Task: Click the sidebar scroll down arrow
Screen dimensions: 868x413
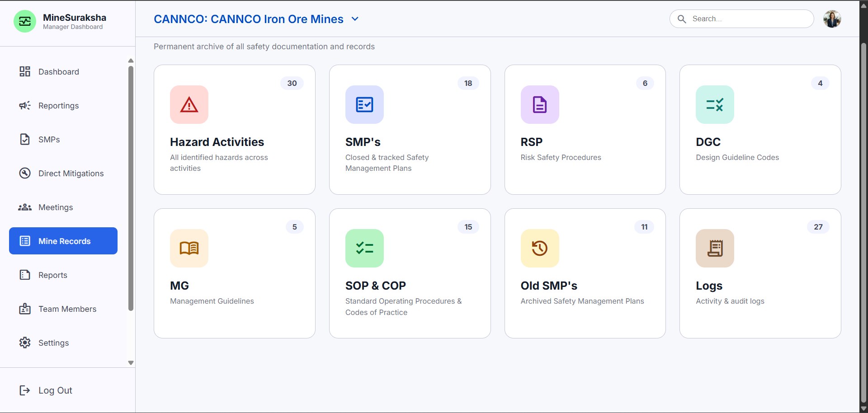Action: coord(131,363)
